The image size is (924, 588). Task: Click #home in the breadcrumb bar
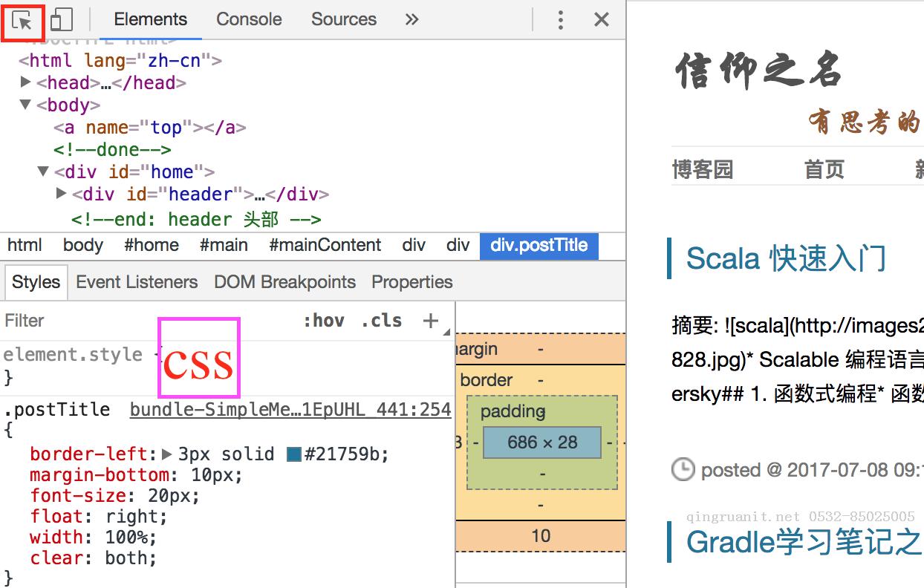[152, 245]
